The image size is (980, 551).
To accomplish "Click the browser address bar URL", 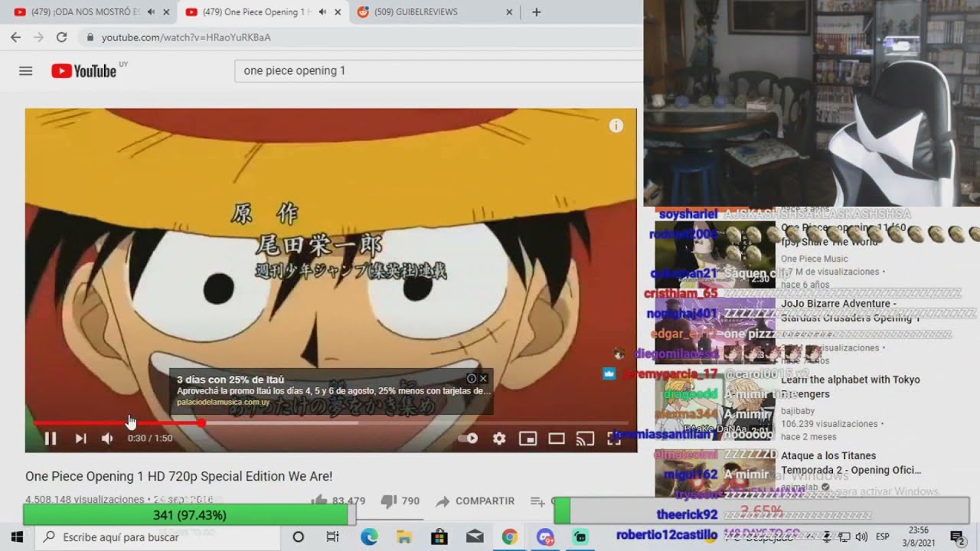I will click(186, 37).
